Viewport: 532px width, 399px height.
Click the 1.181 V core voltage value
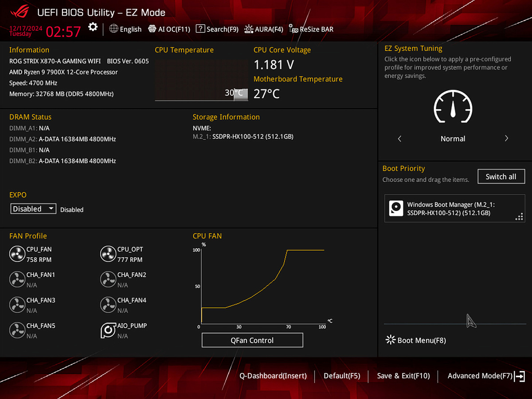point(274,65)
